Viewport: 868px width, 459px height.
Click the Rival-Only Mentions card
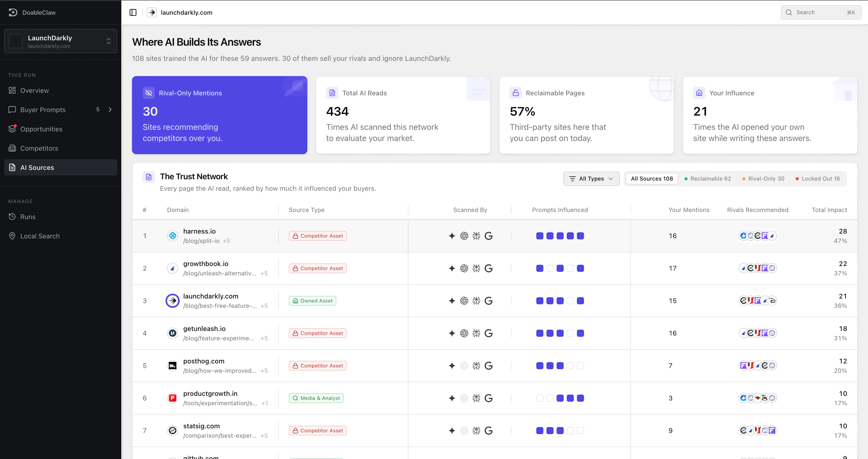219,115
